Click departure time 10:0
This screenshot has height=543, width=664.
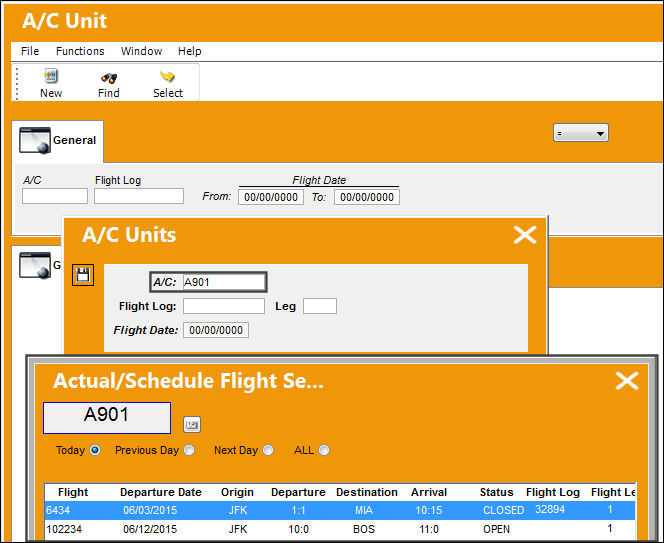[x=299, y=529]
